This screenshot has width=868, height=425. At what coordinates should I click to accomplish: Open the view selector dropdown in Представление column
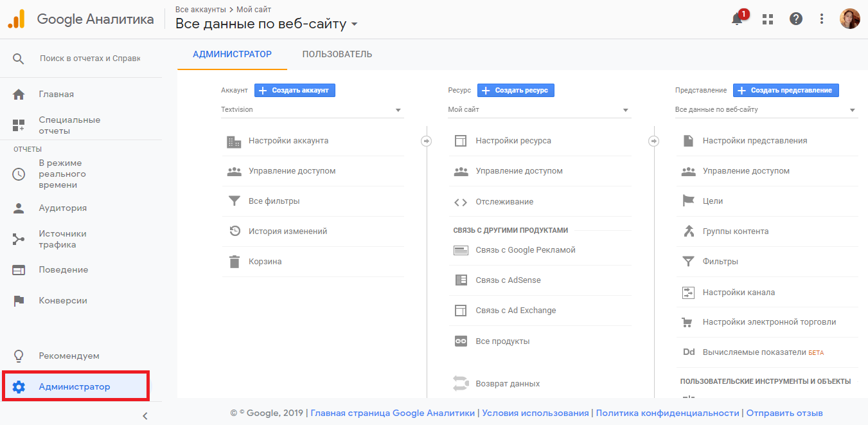[766, 110]
